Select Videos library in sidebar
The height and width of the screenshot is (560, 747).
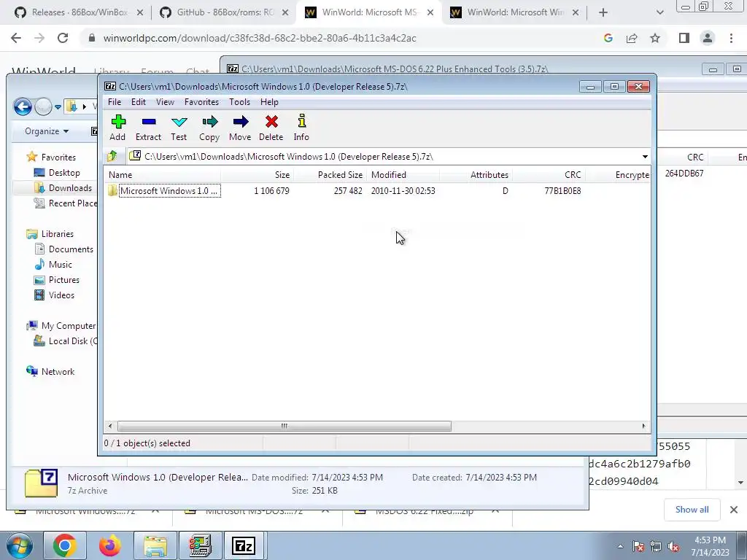[61, 295]
